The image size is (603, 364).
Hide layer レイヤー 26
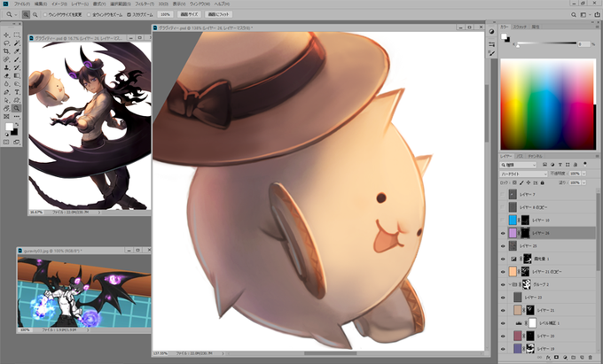tap(503, 233)
